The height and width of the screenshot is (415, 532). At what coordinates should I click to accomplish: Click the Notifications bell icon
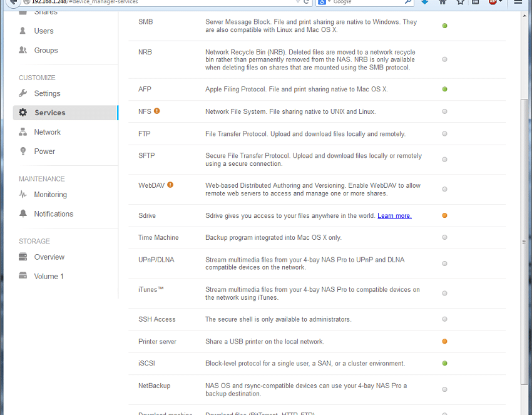pyautogui.click(x=23, y=213)
